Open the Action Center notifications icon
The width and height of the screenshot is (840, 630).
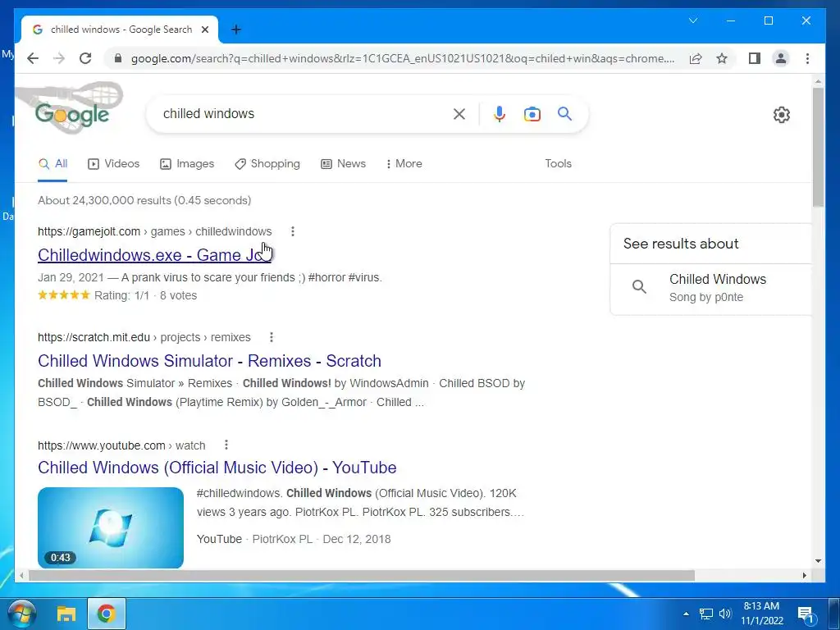(806, 614)
